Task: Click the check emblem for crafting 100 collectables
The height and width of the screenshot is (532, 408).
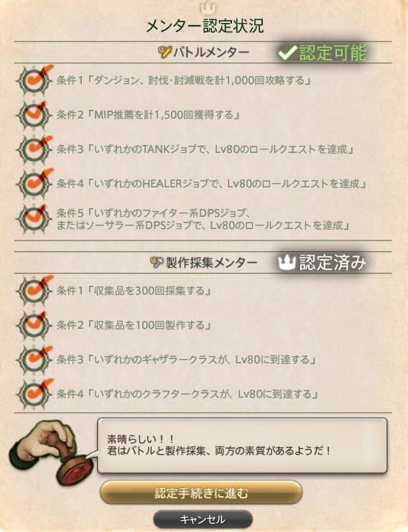Action: point(34,325)
